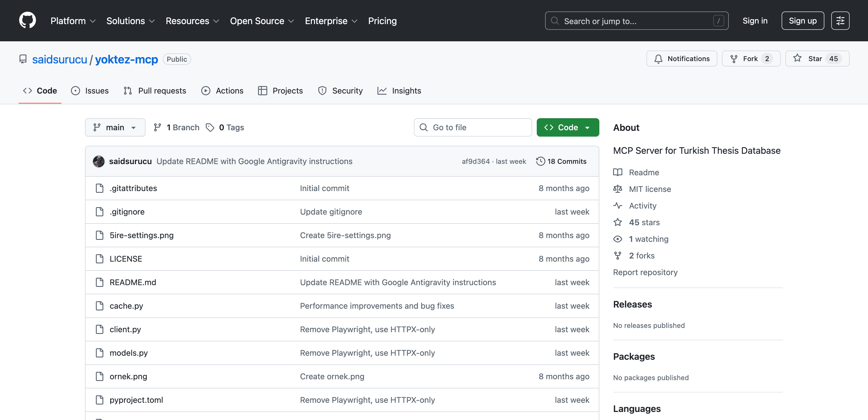Click the file icon next to client.py
This screenshot has width=868, height=420.
(x=99, y=329)
